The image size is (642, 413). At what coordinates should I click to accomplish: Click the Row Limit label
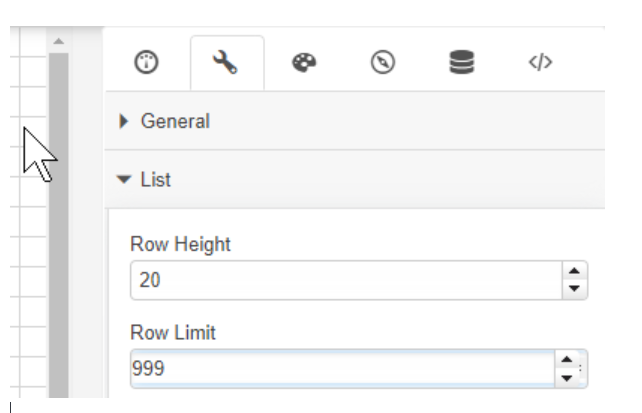point(173,333)
